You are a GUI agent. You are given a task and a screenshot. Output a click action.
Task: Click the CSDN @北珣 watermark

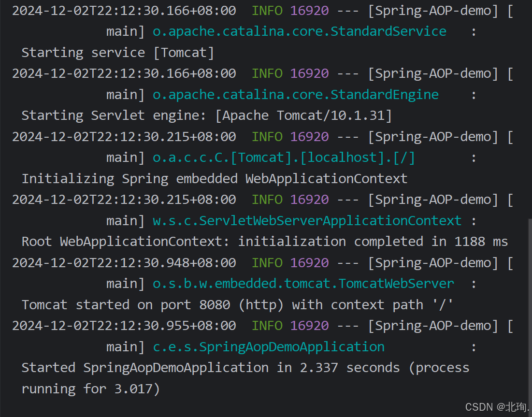coord(496,407)
